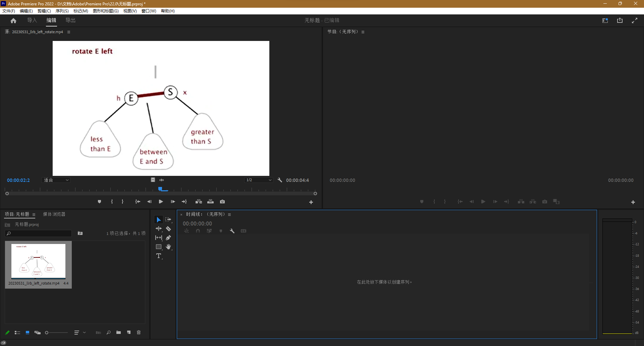The height and width of the screenshot is (346, 644).
Task: Switch to the 导出 workspace
Action: (70, 20)
